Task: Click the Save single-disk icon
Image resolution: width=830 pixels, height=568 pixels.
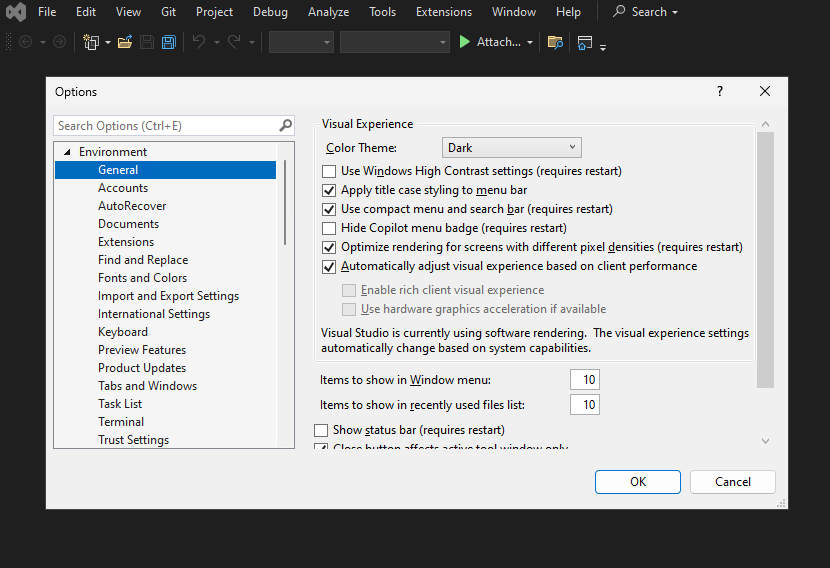Action: coord(147,42)
